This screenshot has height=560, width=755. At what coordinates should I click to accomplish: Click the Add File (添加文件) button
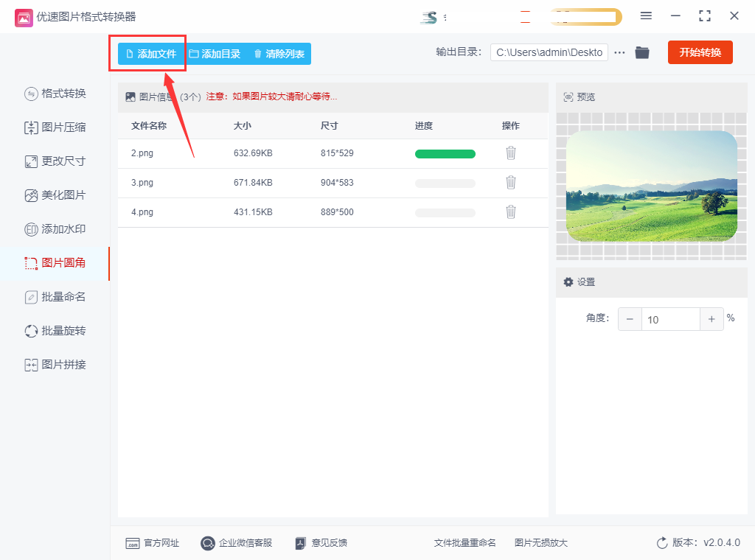(151, 54)
